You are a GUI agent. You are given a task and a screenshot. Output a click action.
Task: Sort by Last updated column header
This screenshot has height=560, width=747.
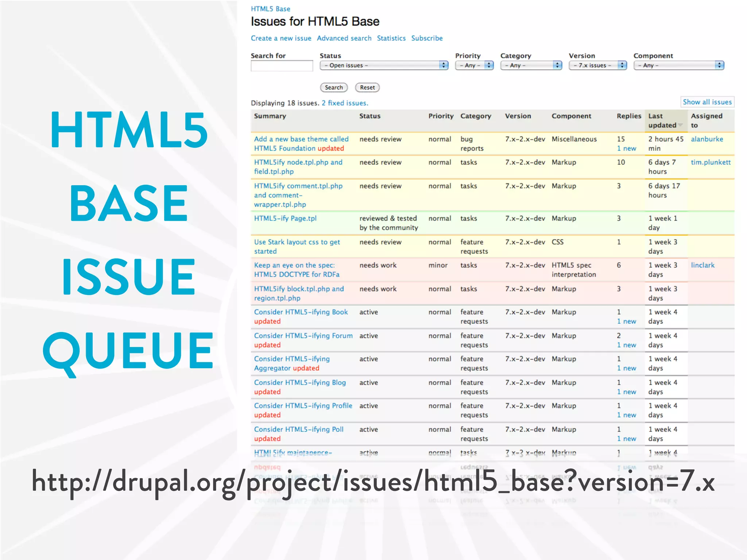pyautogui.click(x=662, y=121)
